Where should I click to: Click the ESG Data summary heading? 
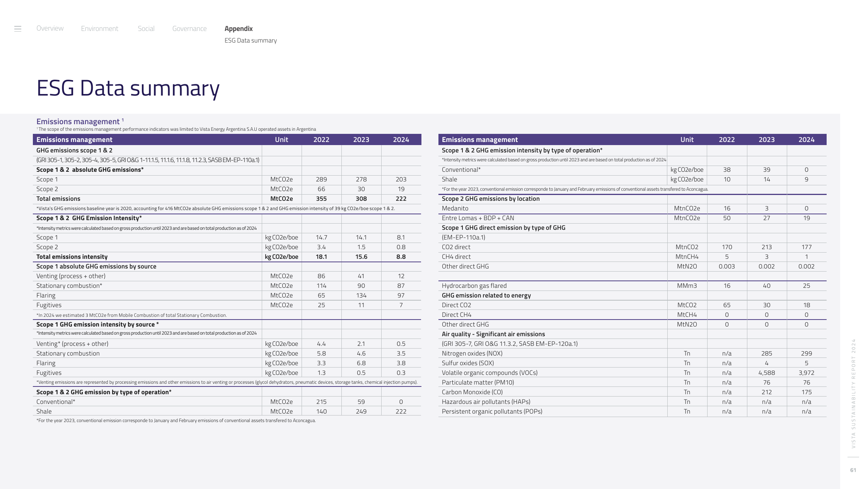pyautogui.click(x=128, y=88)
